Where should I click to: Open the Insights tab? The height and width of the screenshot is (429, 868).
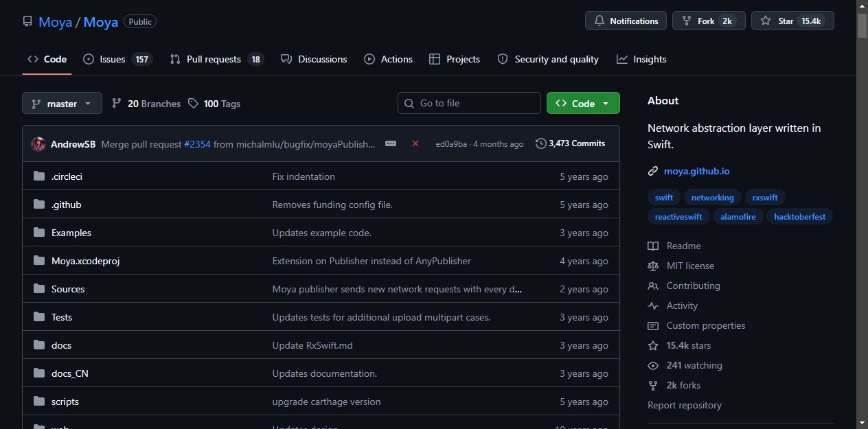[641, 59]
